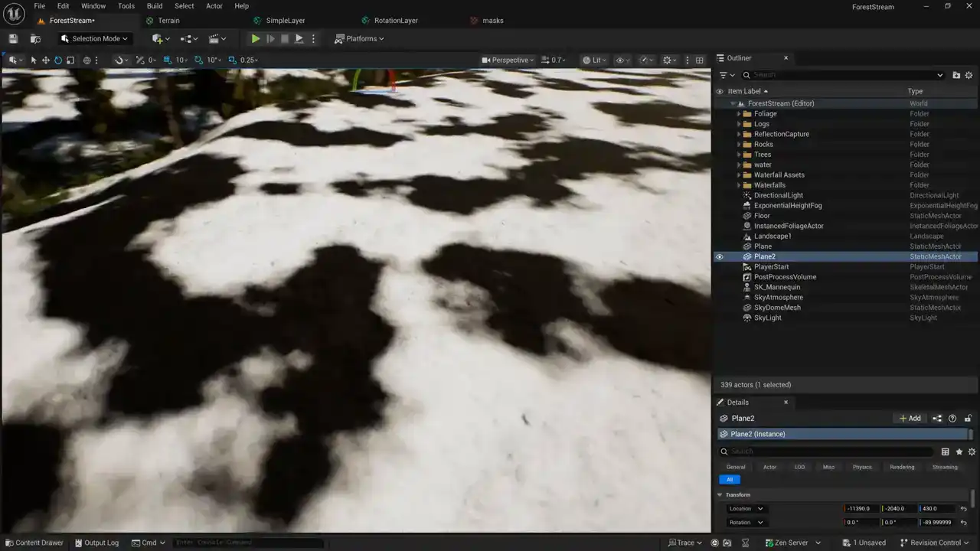Screen dimensions: 980x551
Task: Click the green Play button
Action: click(256, 39)
